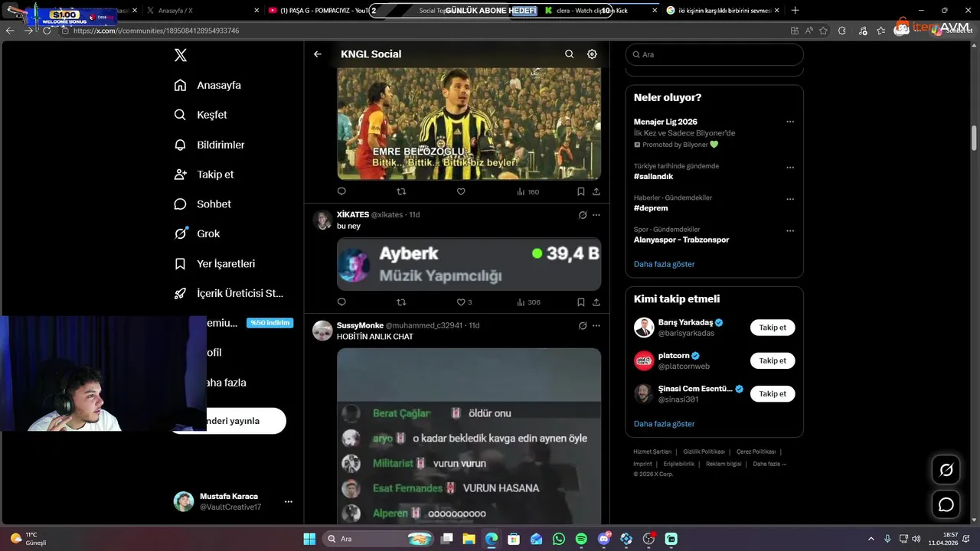Open more options for #sallandık trend
Screen dimensions: 980x551
(x=790, y=167)
